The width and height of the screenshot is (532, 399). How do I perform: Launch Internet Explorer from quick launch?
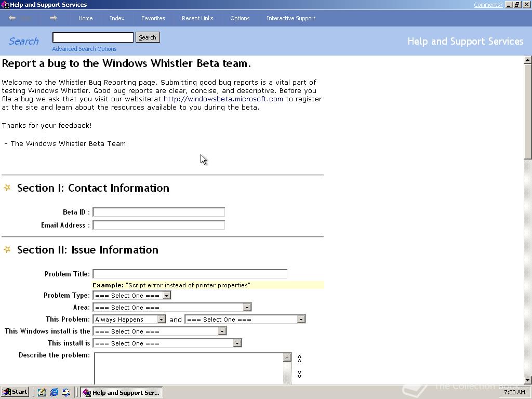click(54, 392)
